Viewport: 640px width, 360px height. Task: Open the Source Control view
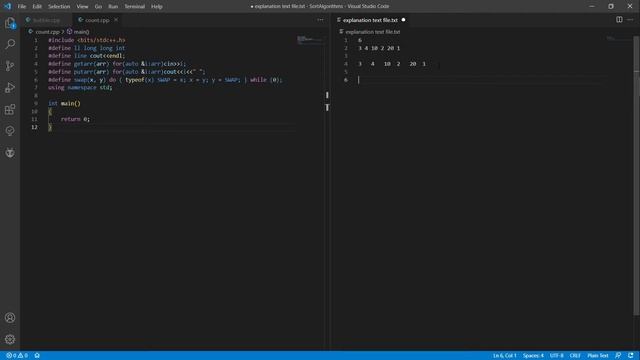click(10, 66)
